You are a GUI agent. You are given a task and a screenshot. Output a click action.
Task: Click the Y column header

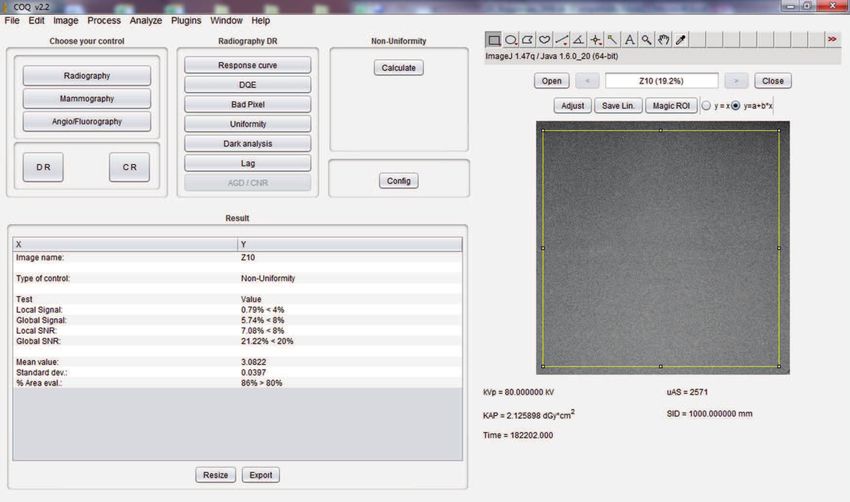[x=350, y=244]
